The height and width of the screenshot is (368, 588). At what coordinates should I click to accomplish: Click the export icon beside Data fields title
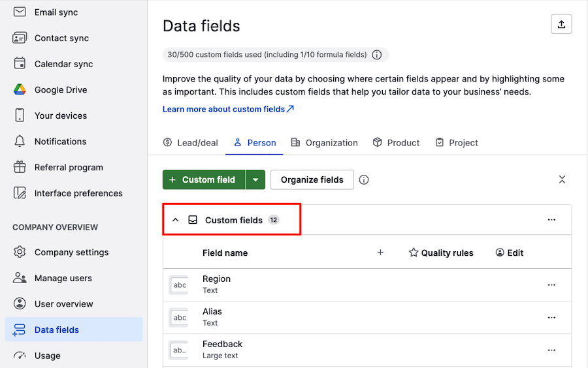[x=561, y=24]
